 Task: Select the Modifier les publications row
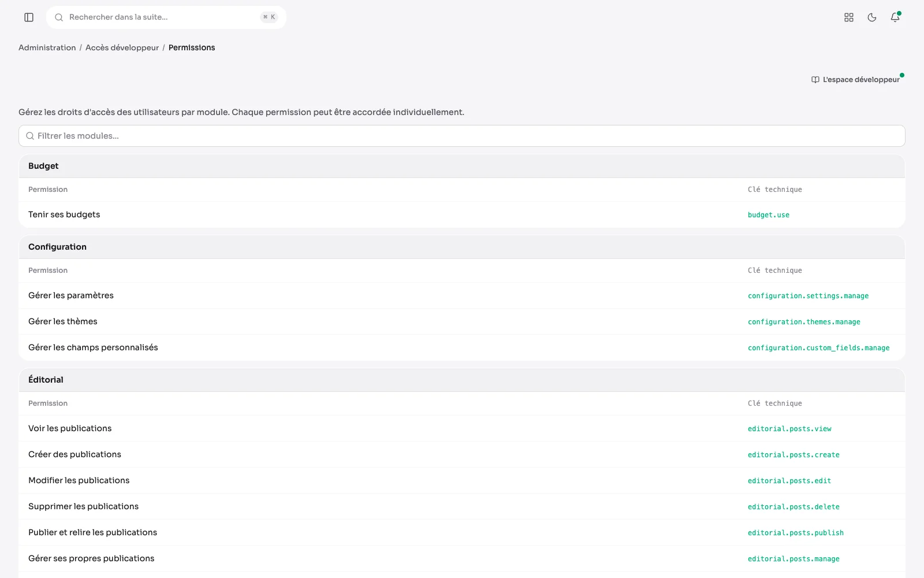tap(462, 480)
